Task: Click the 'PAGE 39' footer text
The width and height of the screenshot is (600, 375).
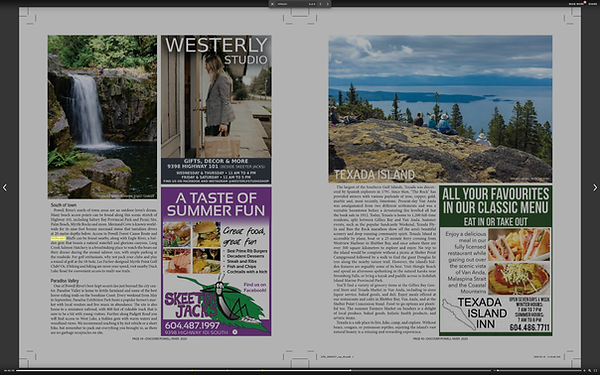Action: click(x=160, y=339)
